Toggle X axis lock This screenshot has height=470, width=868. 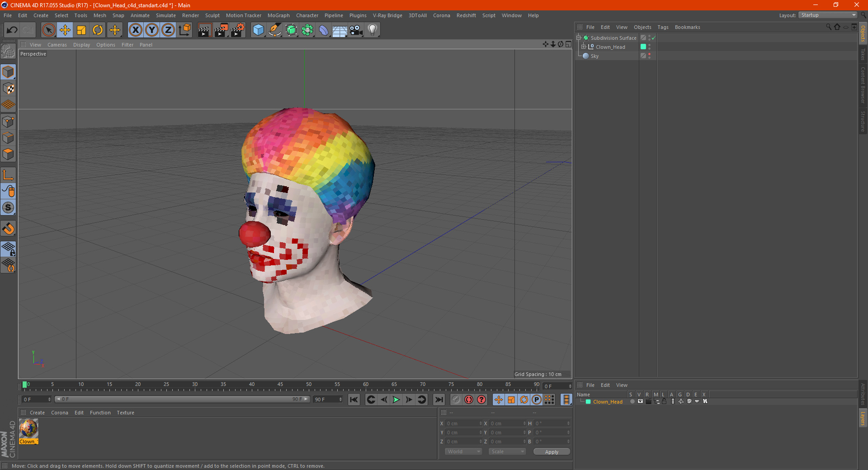click(x=135, y=30)
